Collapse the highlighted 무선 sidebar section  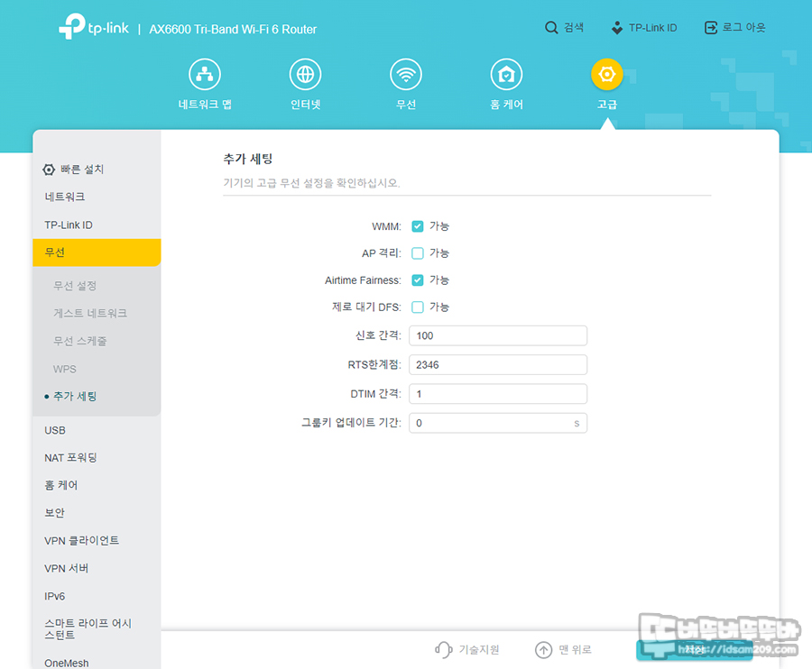click(x=97, y=252)
